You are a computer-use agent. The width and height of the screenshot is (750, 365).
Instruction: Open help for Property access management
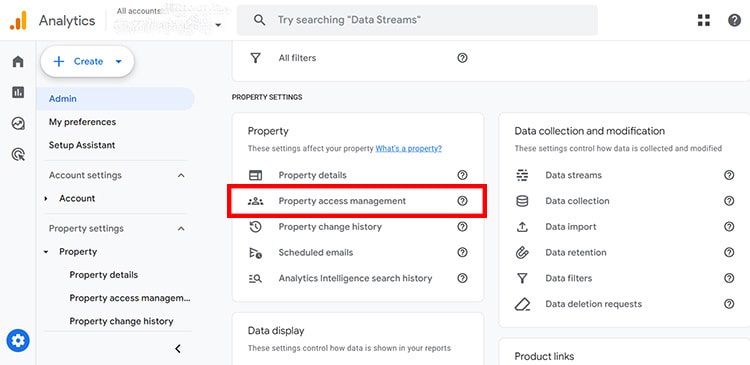pyautogui.click(x=462, y=201)
